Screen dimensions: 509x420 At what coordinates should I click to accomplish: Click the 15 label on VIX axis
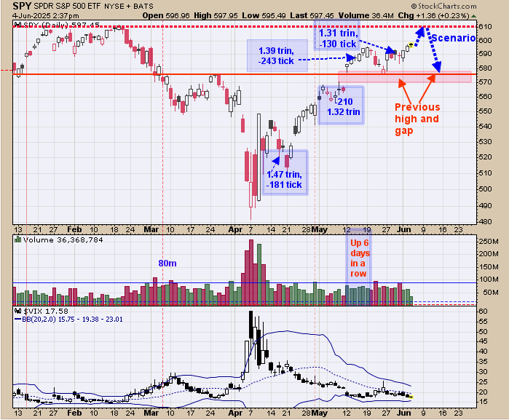(x=483, y=402)
